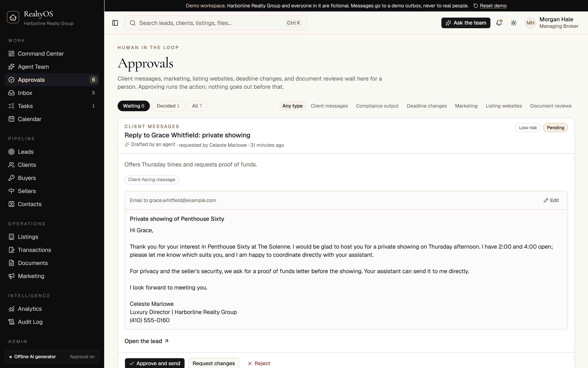588x368 pixels.
Task: Click the Inbox tray icon
Action: point(11,93)
